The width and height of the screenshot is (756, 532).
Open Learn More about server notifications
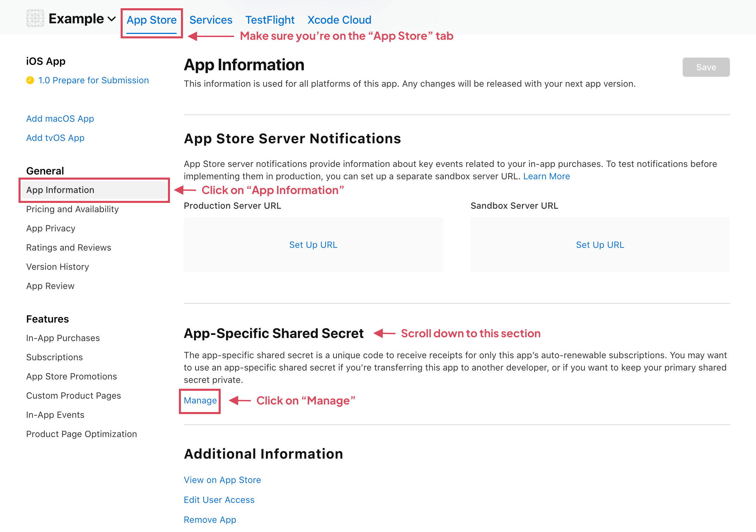[x=546, y=176]
